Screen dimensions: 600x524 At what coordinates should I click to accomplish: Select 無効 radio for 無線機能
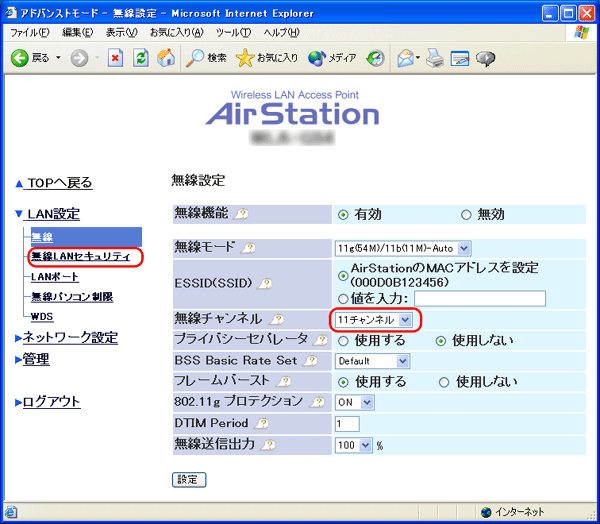466,215
